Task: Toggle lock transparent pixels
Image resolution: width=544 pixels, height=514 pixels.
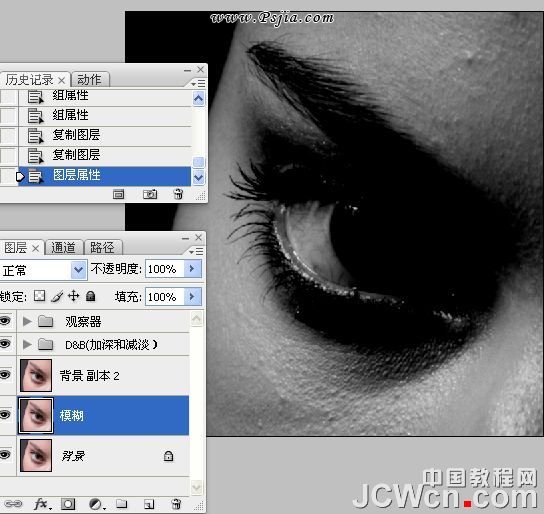Action: click(40, 296)
